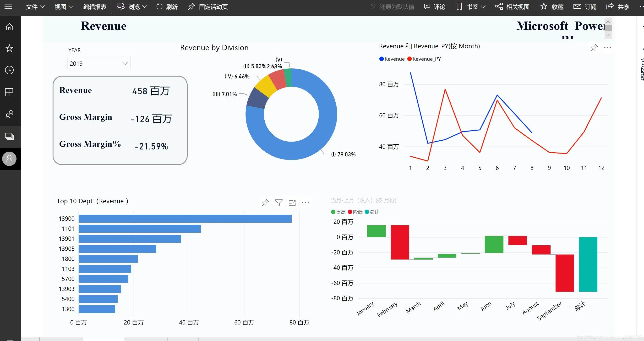This screenshot has height=341, width=644.
Task: Select the 13905 department bar
Action: click(x=117, y=248)
